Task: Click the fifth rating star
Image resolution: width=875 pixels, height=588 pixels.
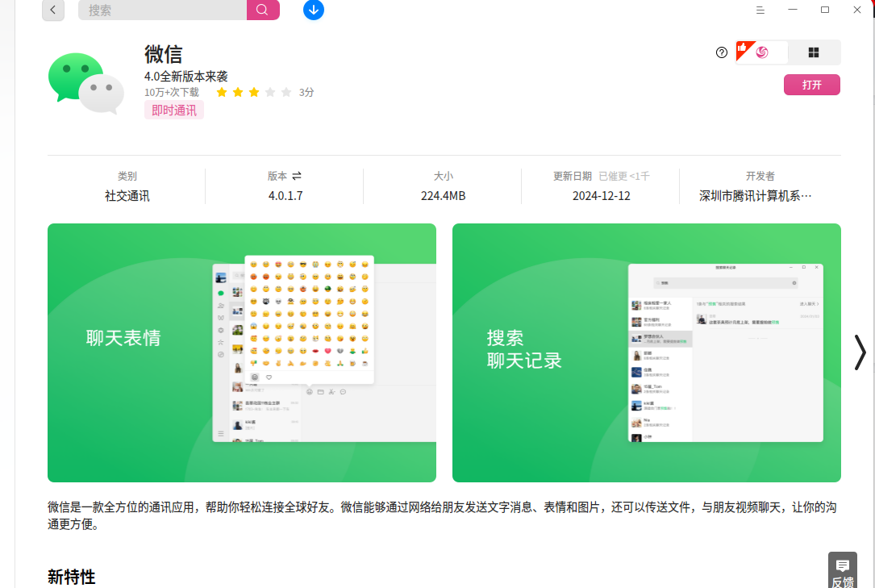Action: tap(286, 92)
